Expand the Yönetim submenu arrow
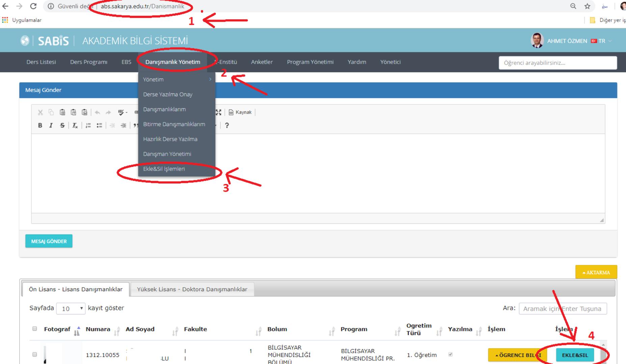 (210, 79)
